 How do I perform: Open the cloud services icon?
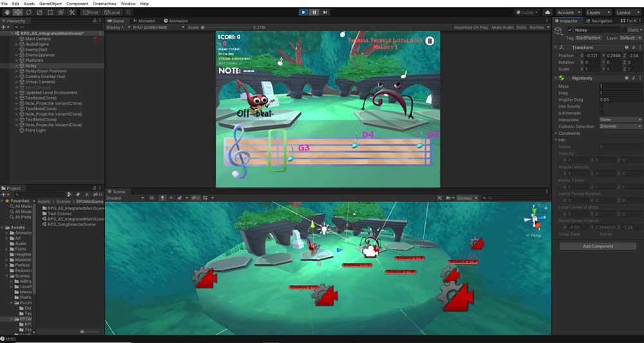point(547,12)
